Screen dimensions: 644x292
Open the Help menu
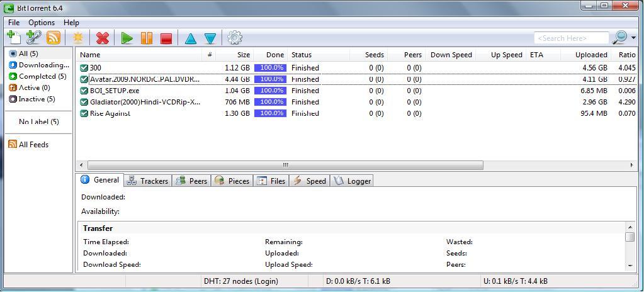click(72, 23)
